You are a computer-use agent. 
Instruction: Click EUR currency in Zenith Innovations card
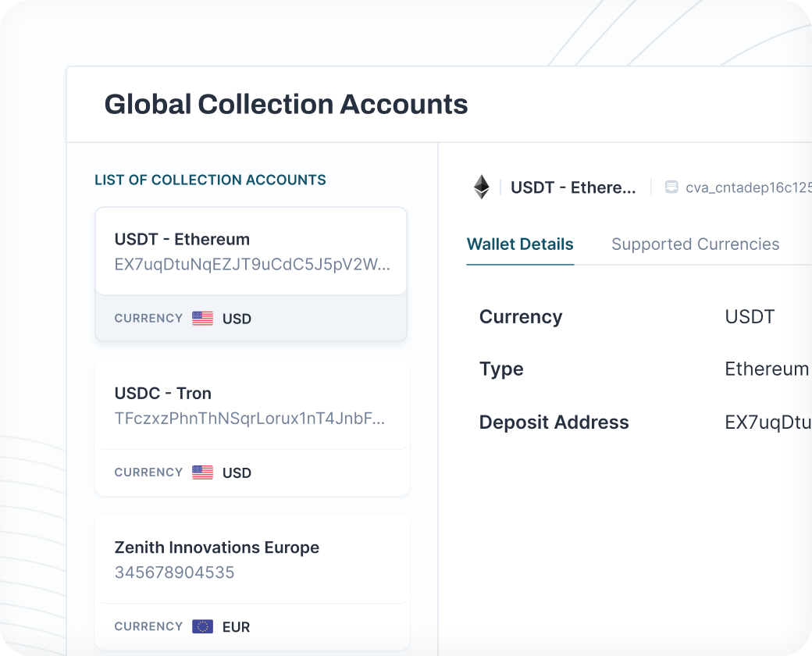236,627
